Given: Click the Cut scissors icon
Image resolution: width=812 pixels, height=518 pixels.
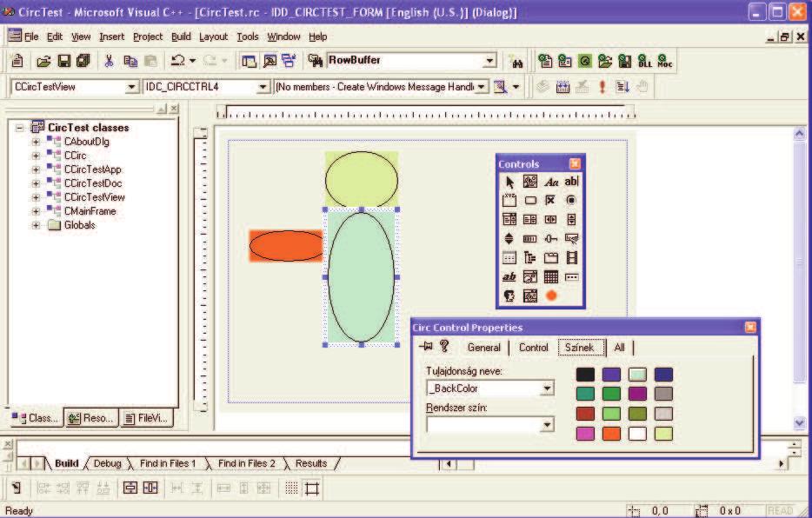Looking at the screenshot, I should coord(109,61).
